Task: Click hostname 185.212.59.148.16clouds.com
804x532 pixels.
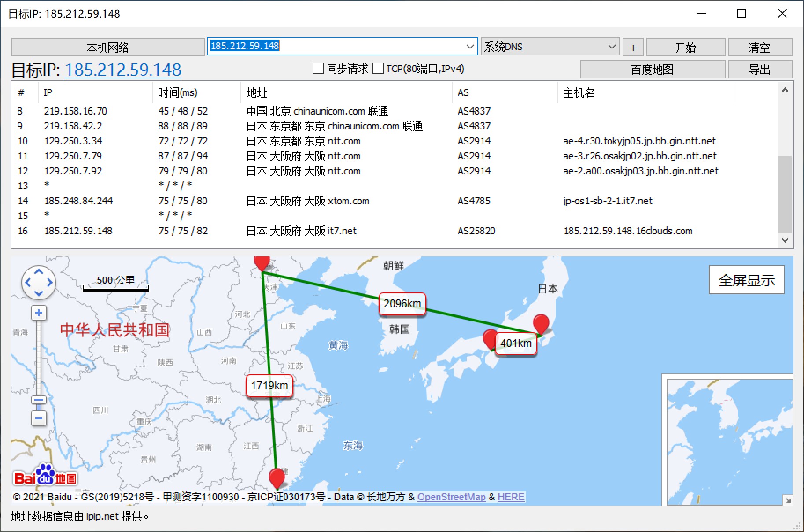Action: pos(628,231)
